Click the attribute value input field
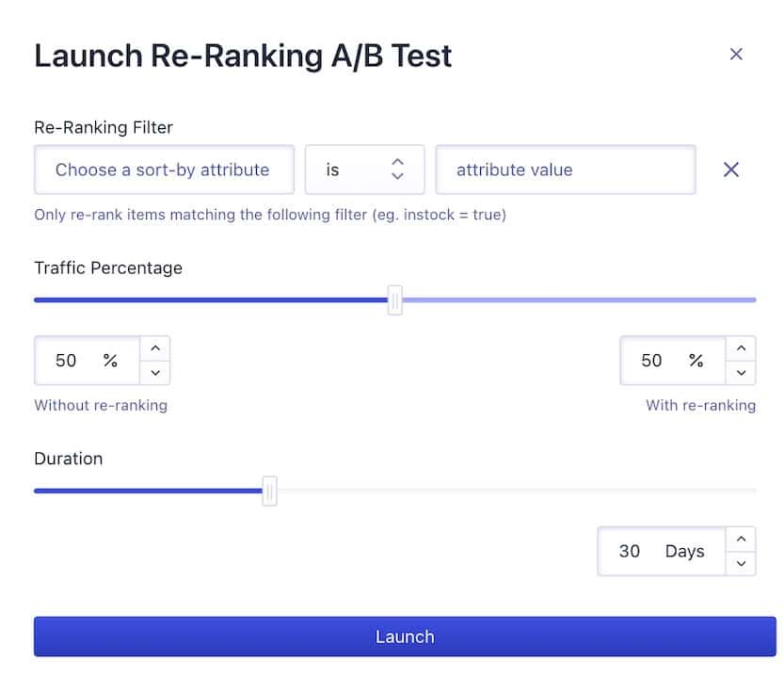 click(x=565, y=169)
